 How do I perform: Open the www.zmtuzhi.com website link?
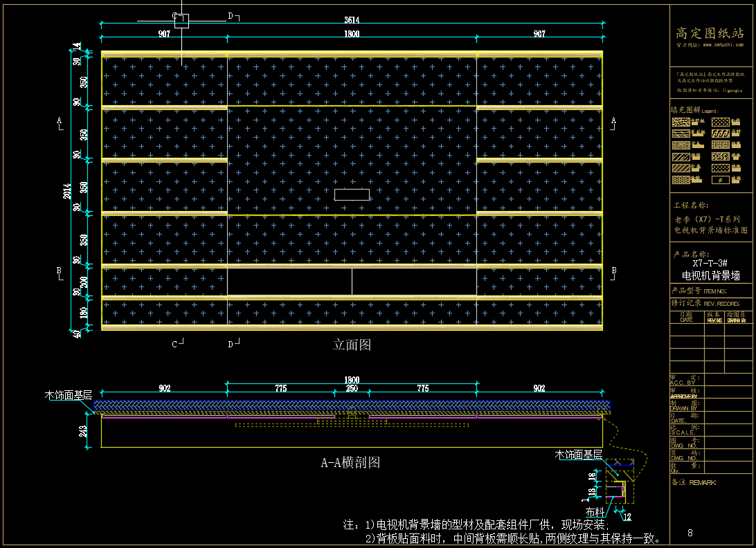[723, 44]
